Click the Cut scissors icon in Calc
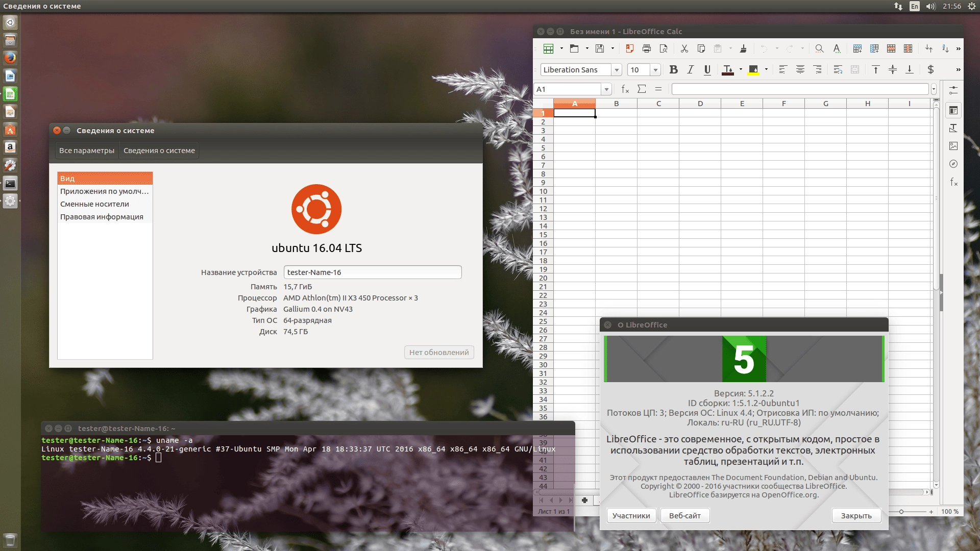980x551 pixels. pos(684,48)
